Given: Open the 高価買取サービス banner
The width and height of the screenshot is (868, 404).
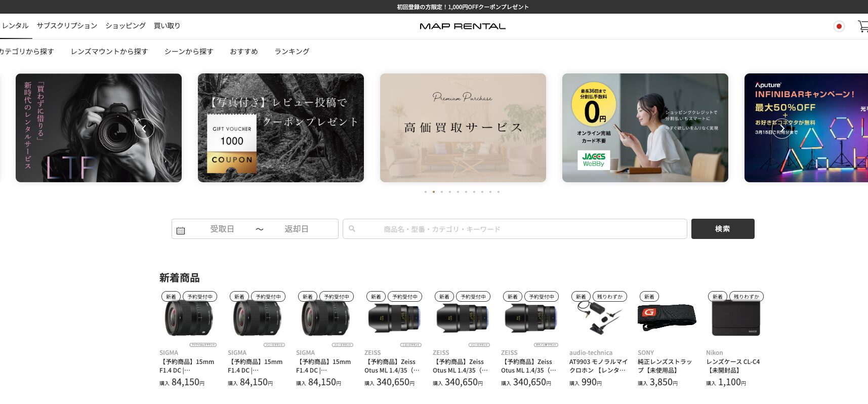Looking at the screenshot, I should (463, 128).
